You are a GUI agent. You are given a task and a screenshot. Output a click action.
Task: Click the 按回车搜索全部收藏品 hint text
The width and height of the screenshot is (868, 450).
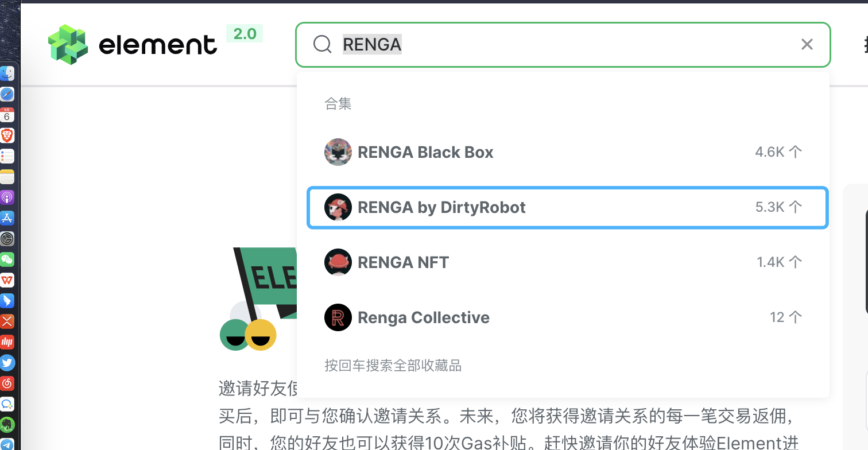(393, 366)
